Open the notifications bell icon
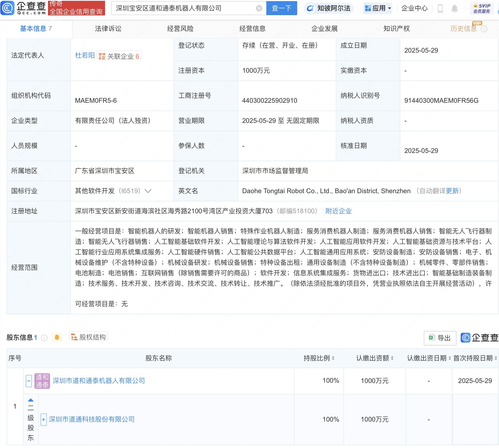 pyautogui.click(x=455, y=9)
